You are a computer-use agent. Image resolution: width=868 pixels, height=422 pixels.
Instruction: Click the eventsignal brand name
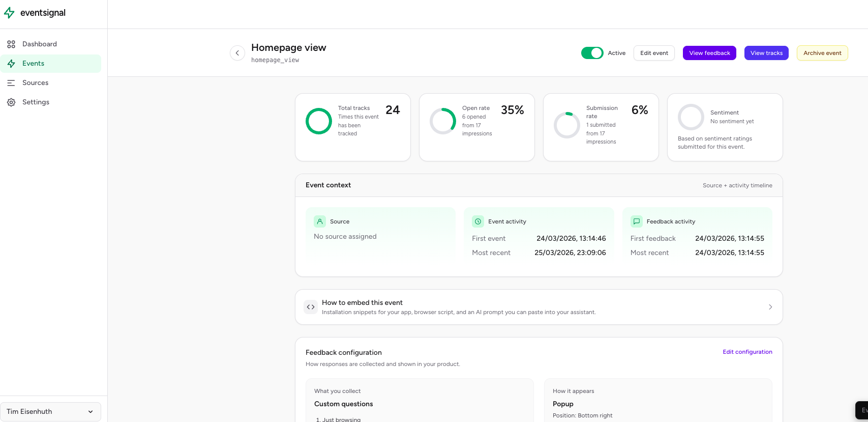43,13
